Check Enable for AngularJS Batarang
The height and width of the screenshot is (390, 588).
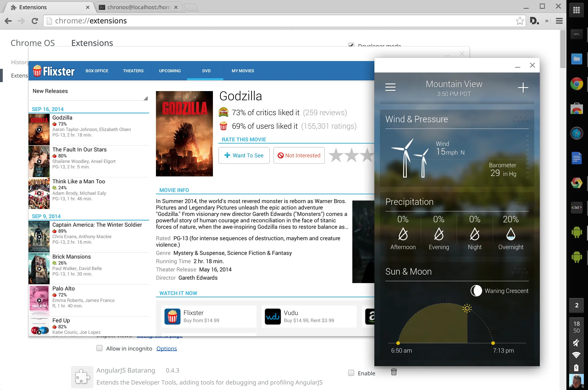point(351,373)
